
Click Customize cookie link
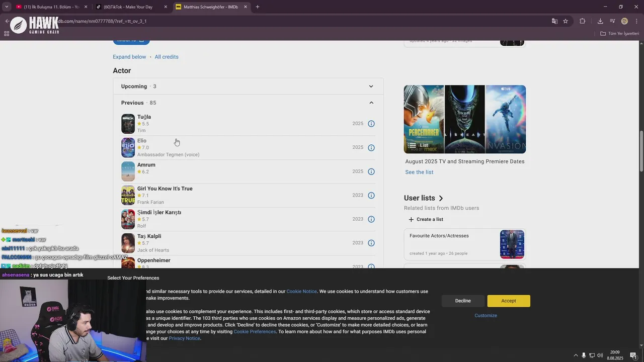(x=486, y=316)
